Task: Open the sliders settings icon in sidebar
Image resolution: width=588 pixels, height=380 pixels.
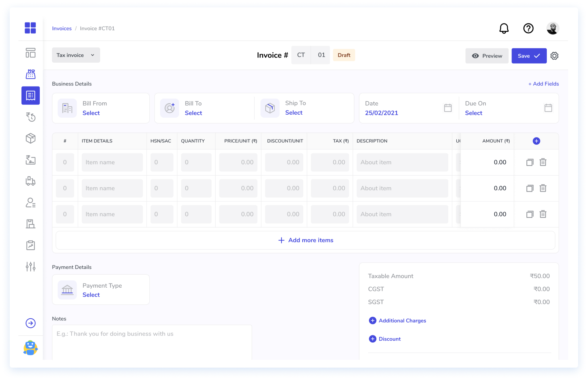Action: (x=31, y=267)
